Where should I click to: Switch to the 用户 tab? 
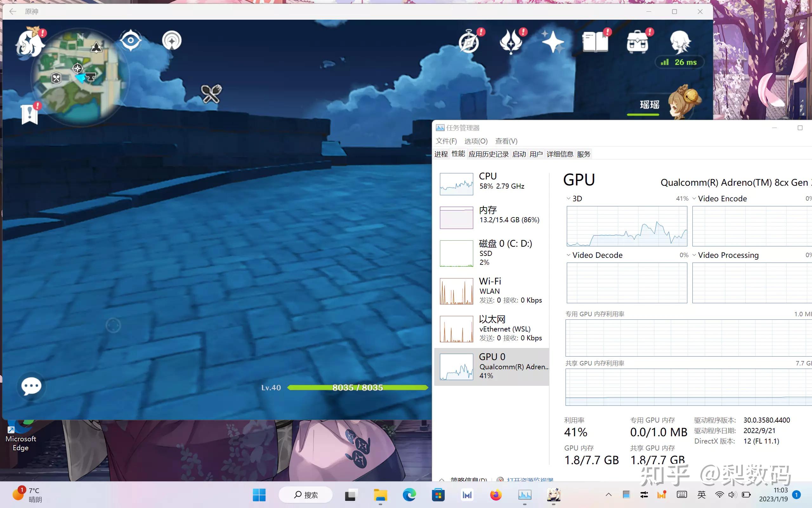[536, 154]
